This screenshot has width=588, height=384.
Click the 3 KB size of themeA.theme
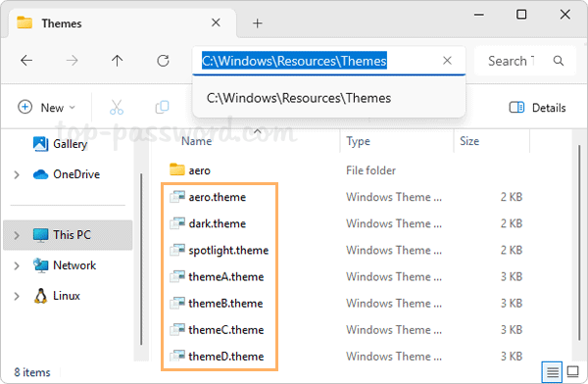pyautogui.click(x=512, y=276)
